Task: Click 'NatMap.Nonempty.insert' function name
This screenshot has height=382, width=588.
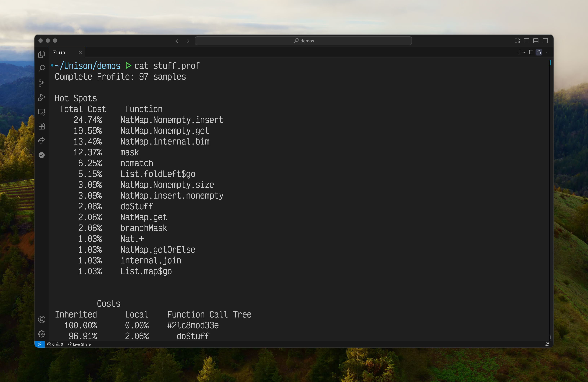Action: coord(172,120)
